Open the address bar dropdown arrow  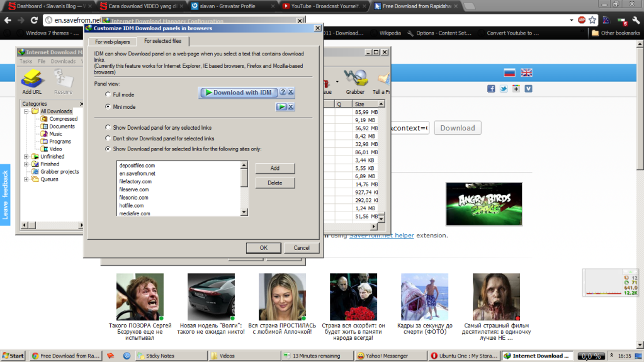[x=572, y=20]
